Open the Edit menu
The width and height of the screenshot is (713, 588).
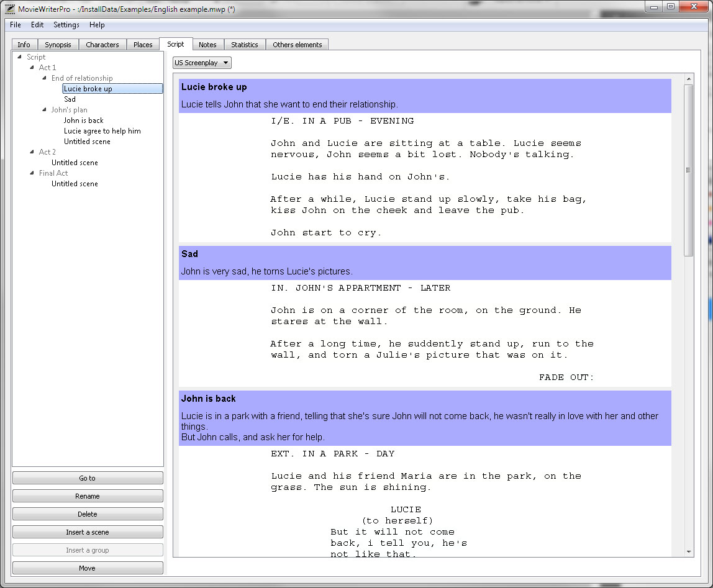(37, 25)
